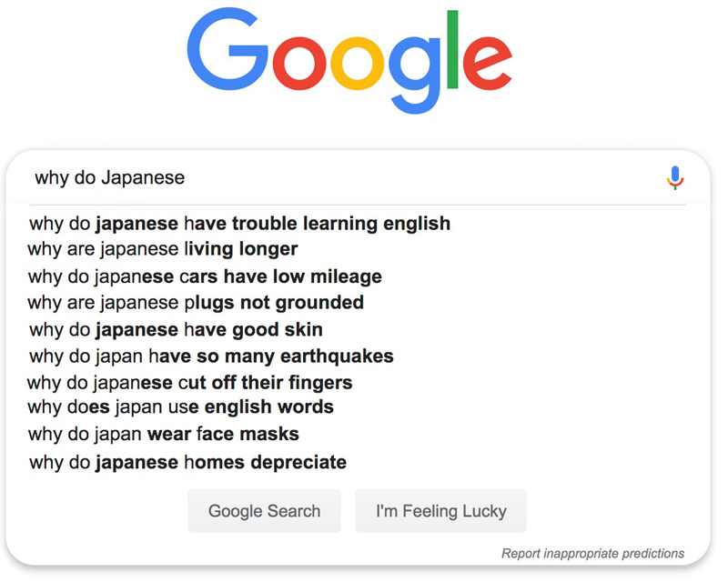Select suggestion about Japanese cutting off fingers

click(191, 382)
